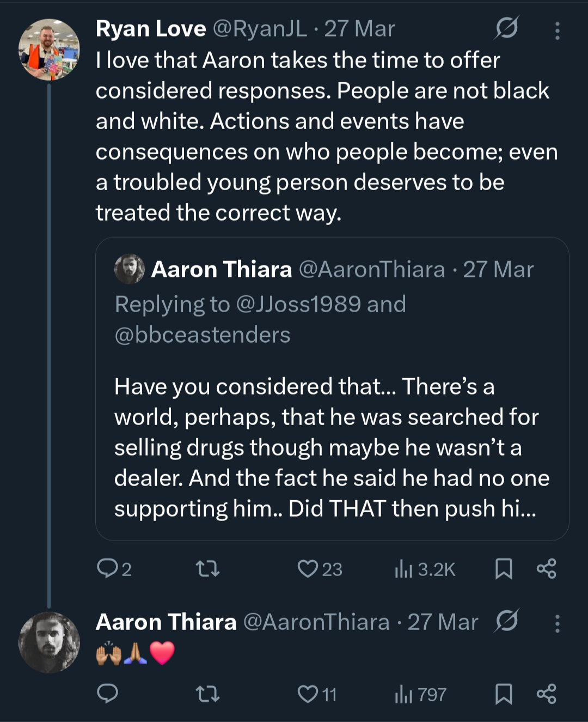Like Ryan Love's tweet with 23 likes
Screen dimensions: 588x722
[308, 569]
